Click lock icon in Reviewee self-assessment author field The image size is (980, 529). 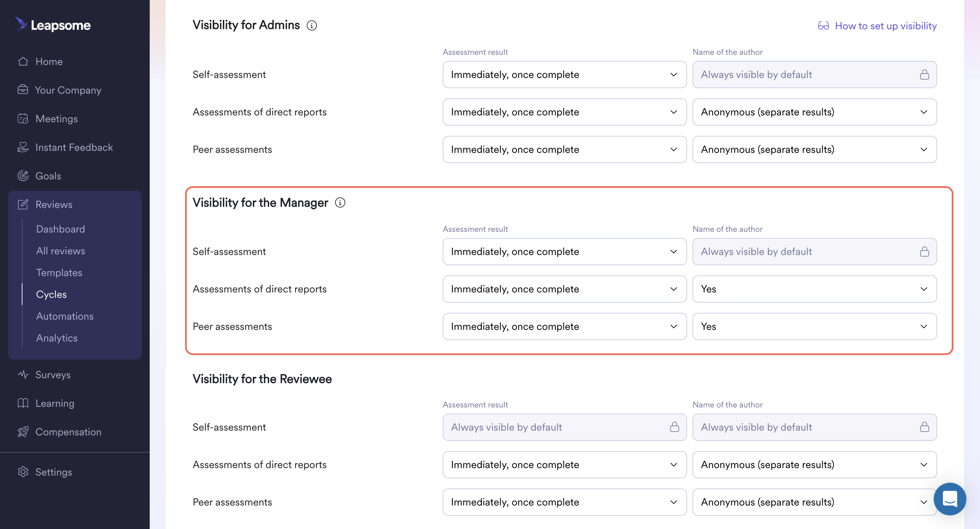tap(925, 427)
